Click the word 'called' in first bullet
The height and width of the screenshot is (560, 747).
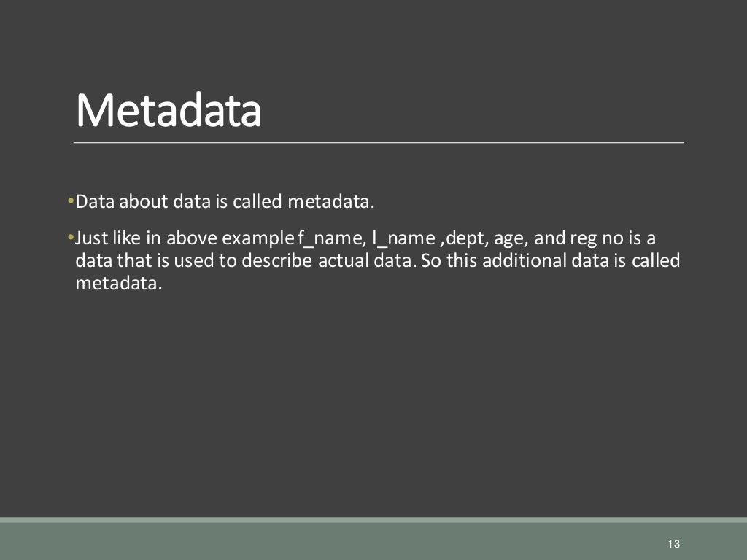tap(258, 201)
